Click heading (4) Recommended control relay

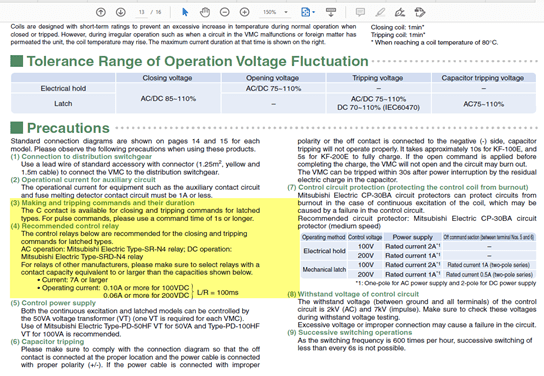(x=65, y=226)
